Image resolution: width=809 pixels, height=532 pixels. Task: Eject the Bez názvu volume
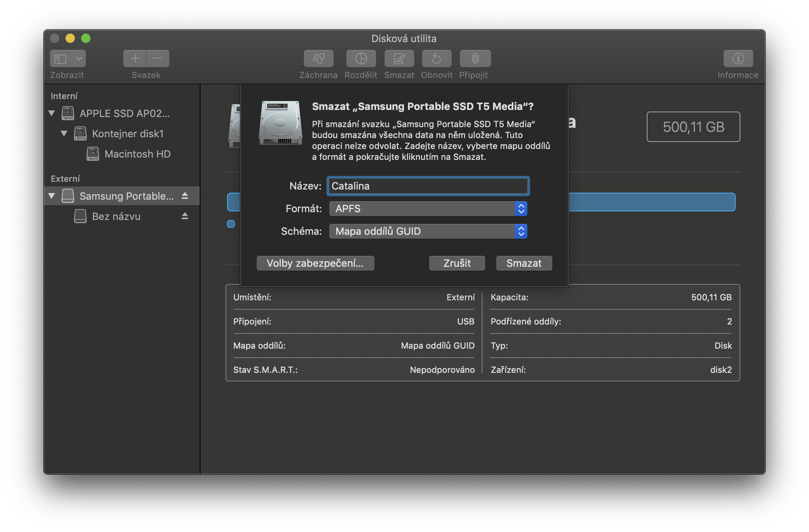pyautogui.click(x=185, y=216)
